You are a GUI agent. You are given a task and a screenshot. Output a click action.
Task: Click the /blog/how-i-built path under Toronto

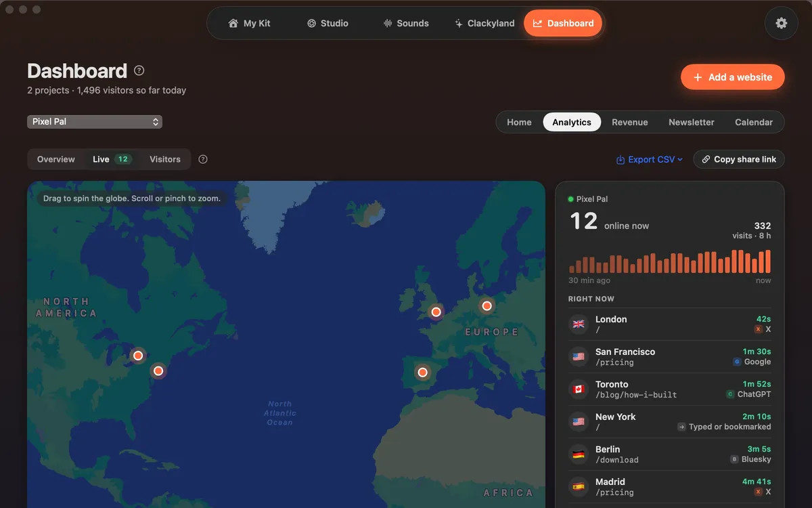[x=636, y=395]
